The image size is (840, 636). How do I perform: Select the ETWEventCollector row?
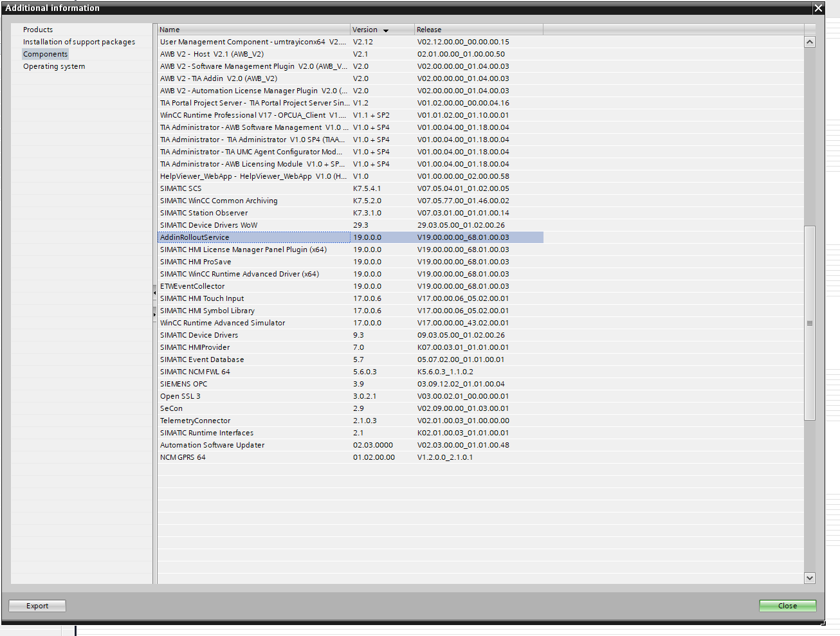tap(351, 286)
